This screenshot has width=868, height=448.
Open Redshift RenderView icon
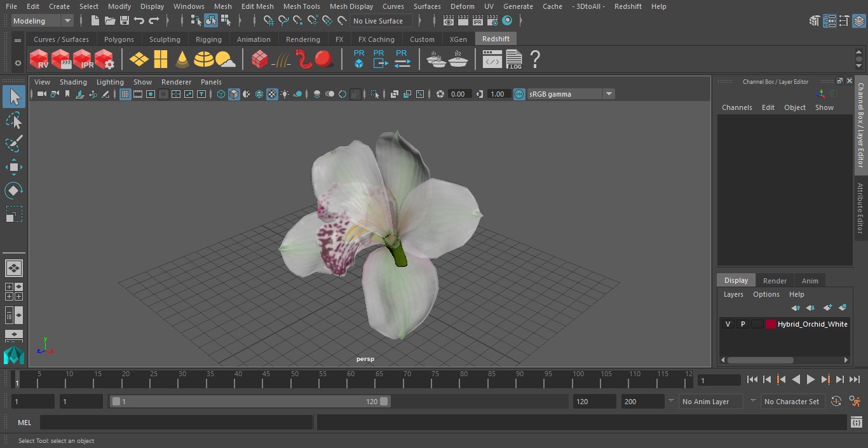[39, 60]
